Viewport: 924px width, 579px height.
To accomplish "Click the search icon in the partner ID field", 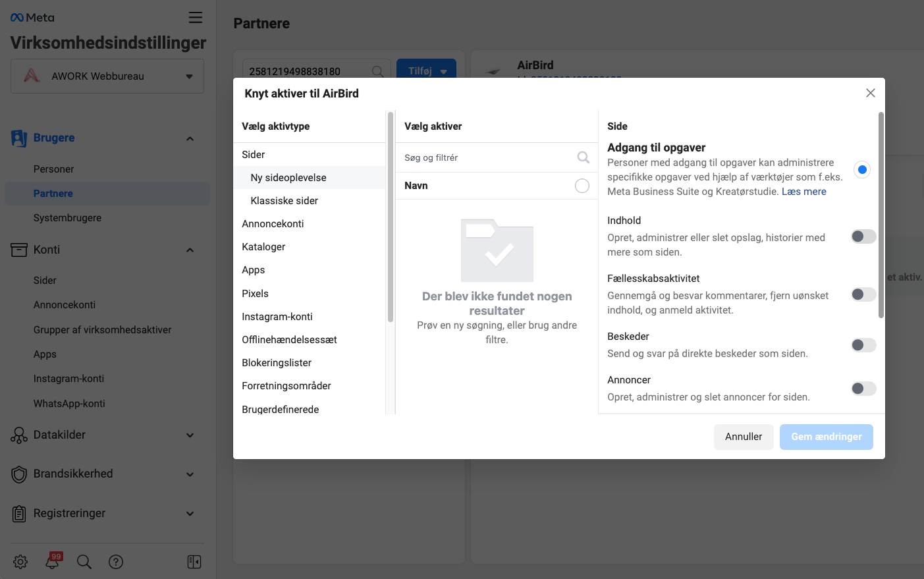I will [x=378, y=71].
